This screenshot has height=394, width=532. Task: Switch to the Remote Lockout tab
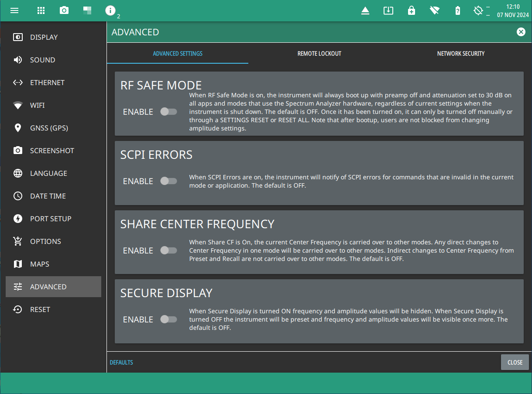(319, 54)
